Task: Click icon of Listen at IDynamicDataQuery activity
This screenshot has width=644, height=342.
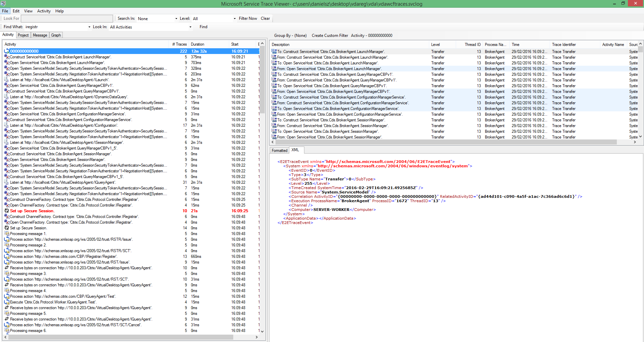Action: tap(7, 97)
